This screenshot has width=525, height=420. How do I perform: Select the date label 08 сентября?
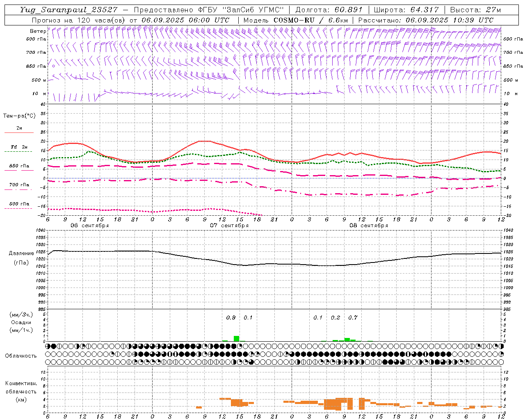point(369,226)
